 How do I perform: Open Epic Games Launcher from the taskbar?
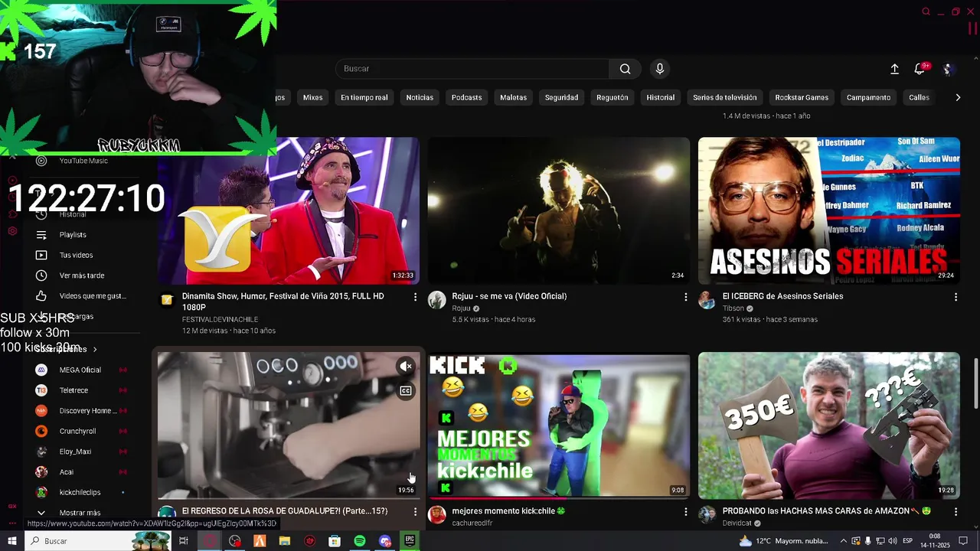(x=410, y=541)
